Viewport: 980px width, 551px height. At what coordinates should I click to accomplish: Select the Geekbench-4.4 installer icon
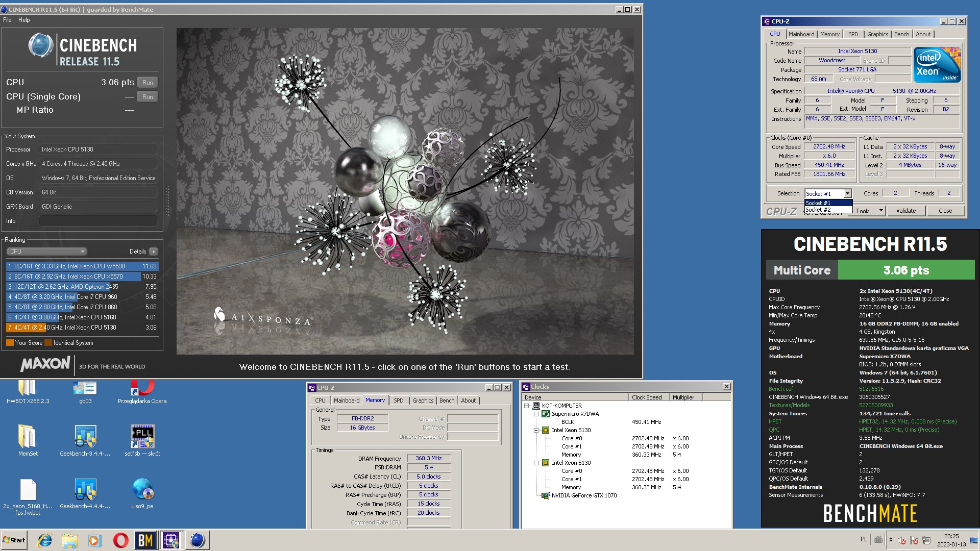pyautogui.click(x=85, y=494)
